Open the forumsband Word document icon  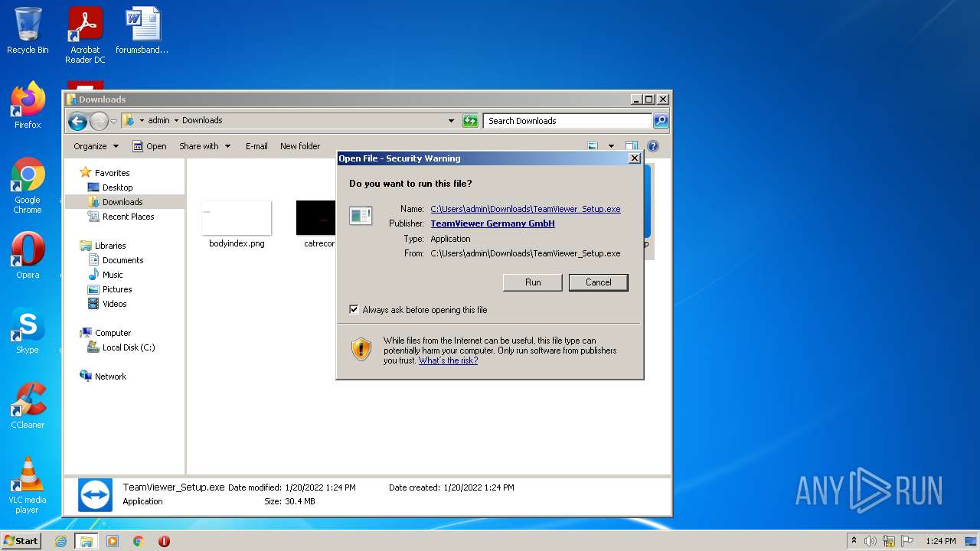142,31
